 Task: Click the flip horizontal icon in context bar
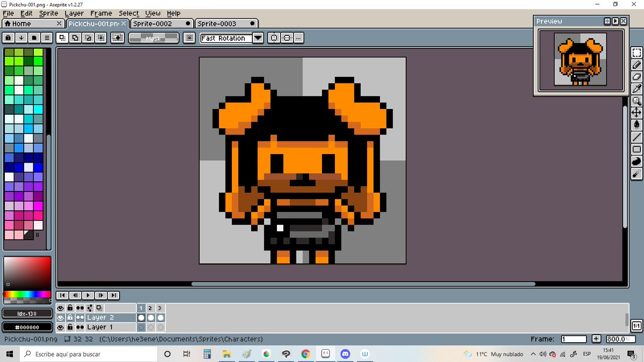pos(274,38)
